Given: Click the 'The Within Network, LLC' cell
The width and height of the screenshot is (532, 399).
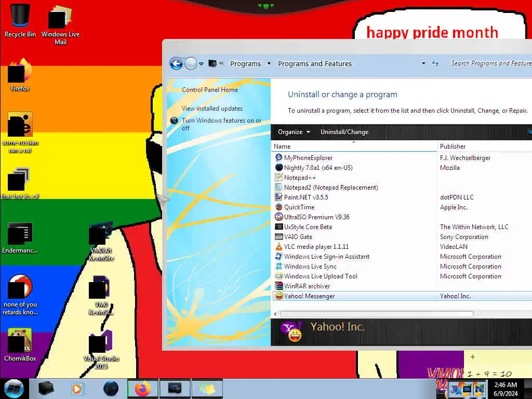Looking at the screenshot, I should (474, 227).
